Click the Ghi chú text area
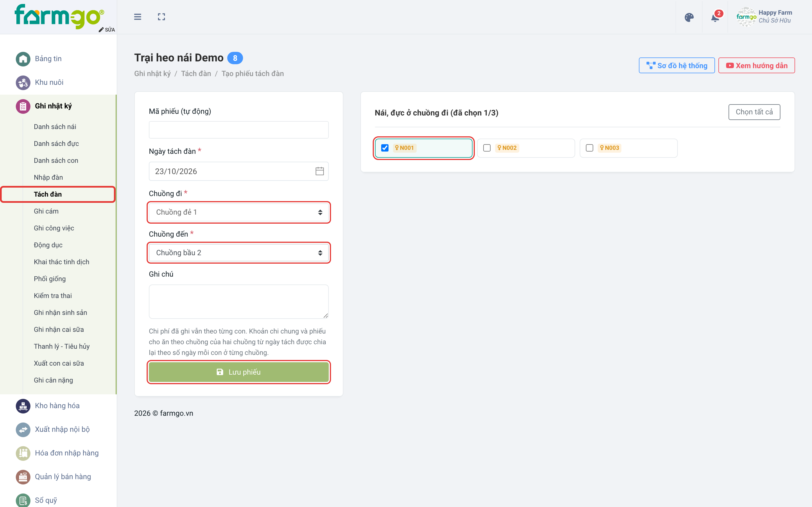Screen dimensions: 812x507 click(x=239, y=301)
